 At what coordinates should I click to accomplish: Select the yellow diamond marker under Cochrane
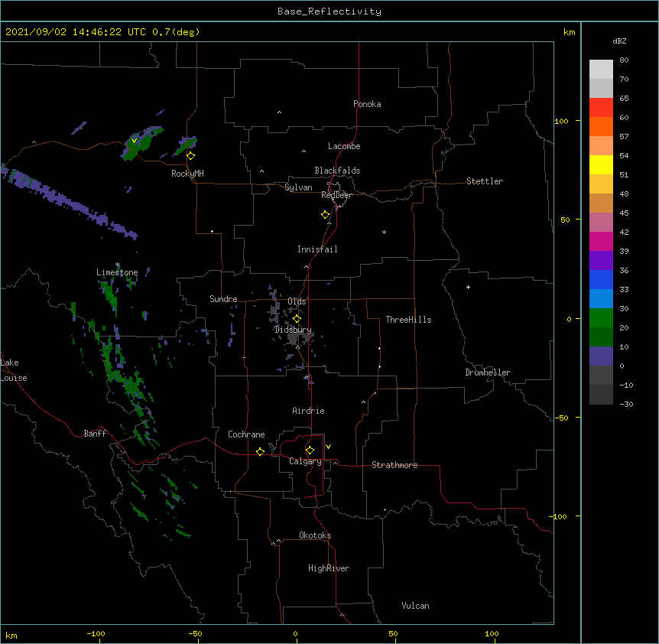coord(260,451)
